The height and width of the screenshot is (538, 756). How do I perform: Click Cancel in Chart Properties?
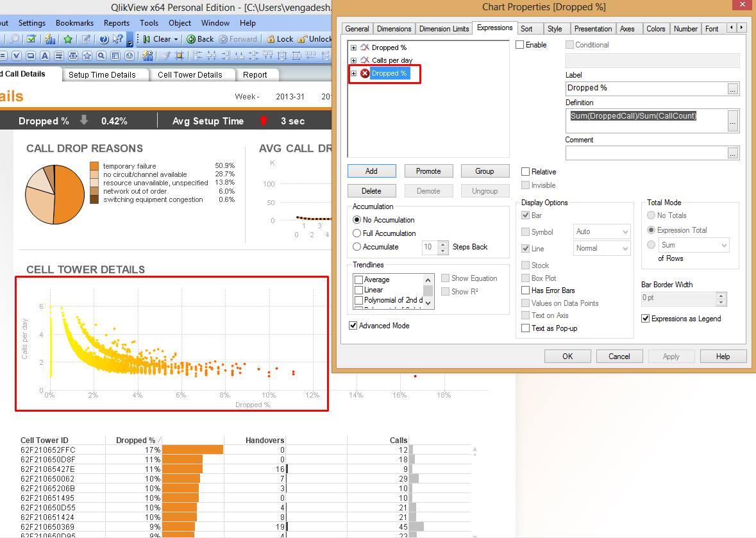point(619,357)
